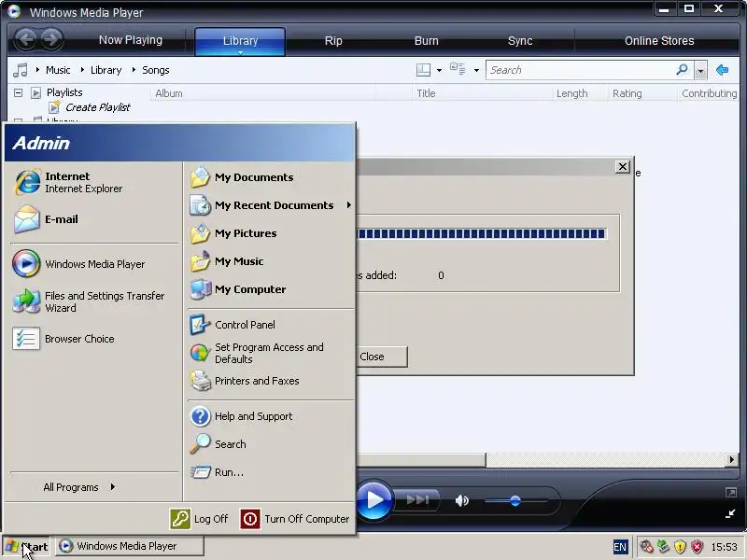The height and width of the screenshot is (560, 747).
Task: Click the music note category icon
Action: coord(20,71)
